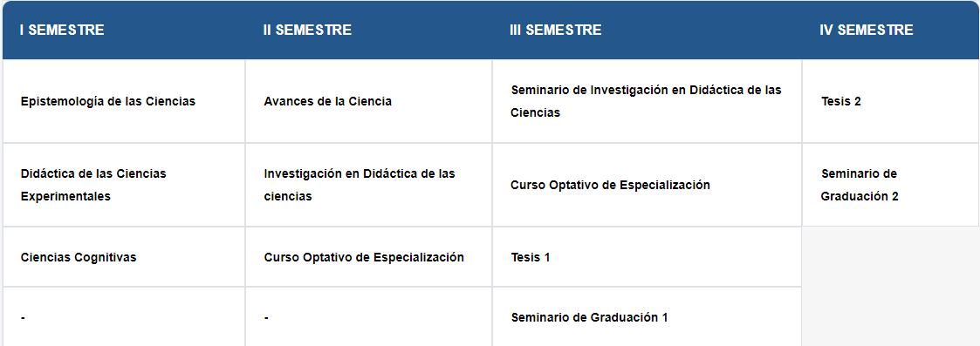The image size is (980, 346).
Task: Select the III SEMESTRE column header
Action: point(556,30)
